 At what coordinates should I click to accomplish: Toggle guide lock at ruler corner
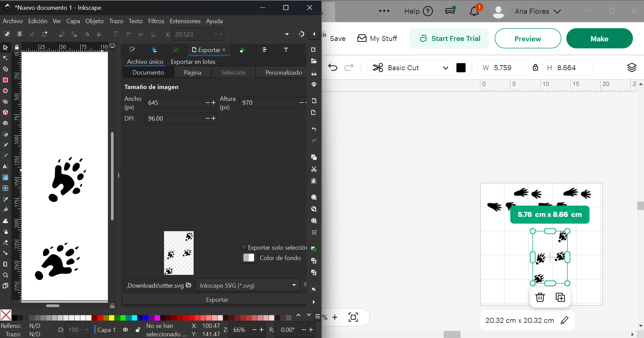[17, 47]
